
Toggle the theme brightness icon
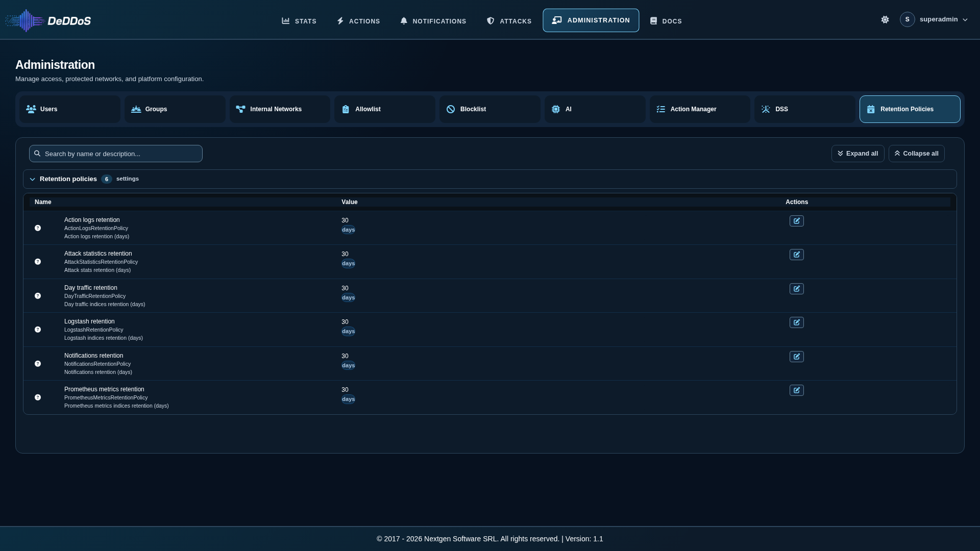click(x=885, y=19)
